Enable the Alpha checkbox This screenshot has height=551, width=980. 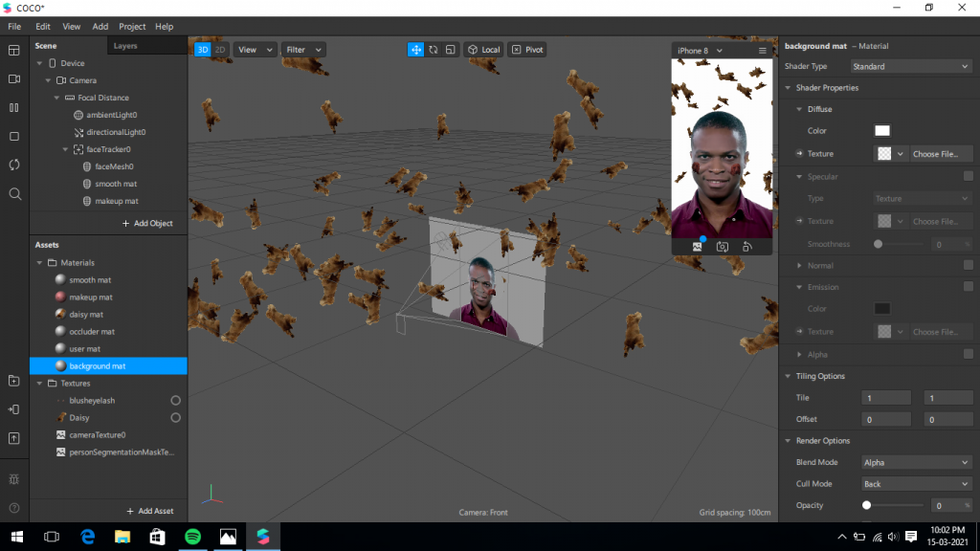tap(969, 354)
